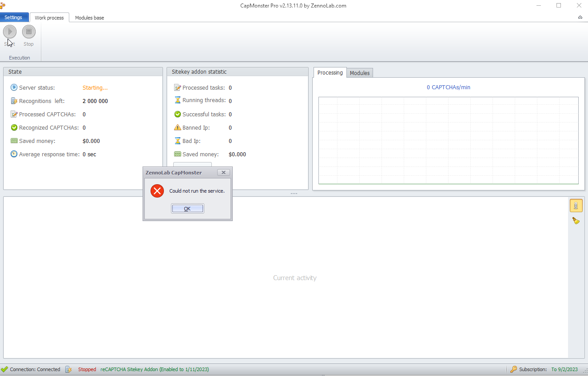Click the 'Could not run the service.' message
Screen dimensions: 588x376
(197, 191)
